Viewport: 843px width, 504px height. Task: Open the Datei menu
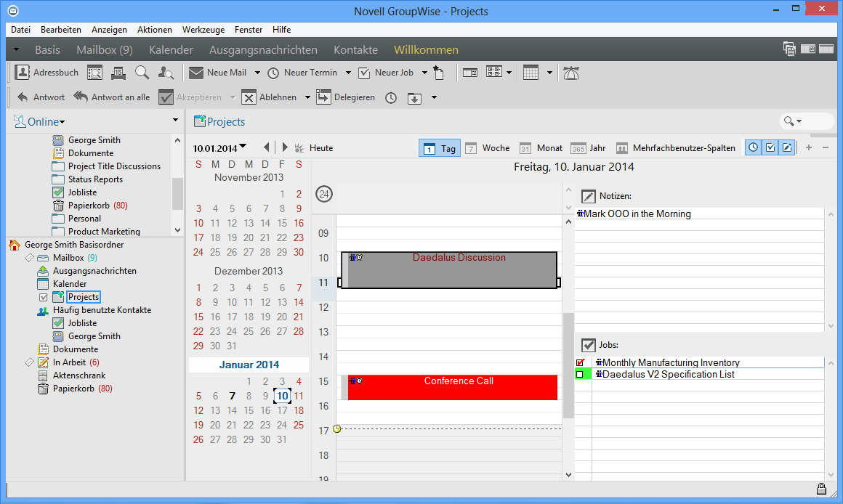(20, 30)
